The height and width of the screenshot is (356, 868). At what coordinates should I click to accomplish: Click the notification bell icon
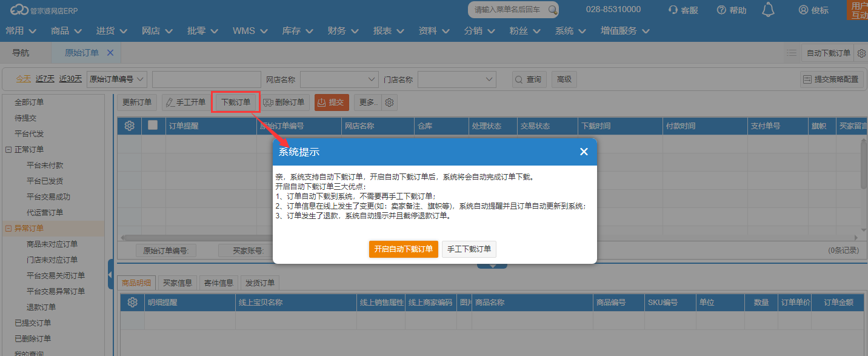pos(769,10)
